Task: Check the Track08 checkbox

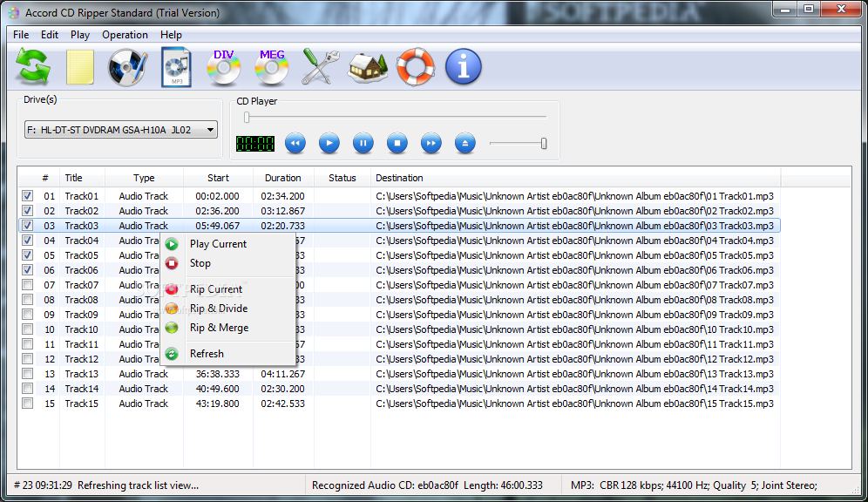Action: (x=27, y=300)
